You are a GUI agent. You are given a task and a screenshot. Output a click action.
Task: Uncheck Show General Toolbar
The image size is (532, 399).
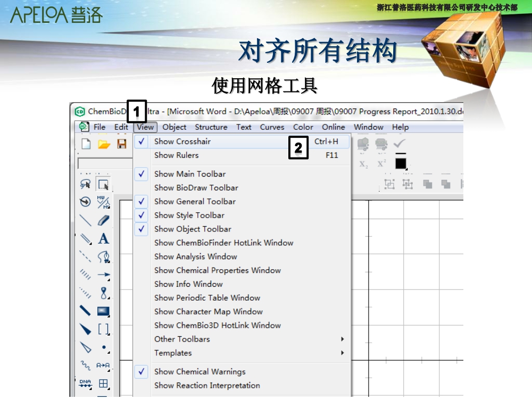tap(242, 202)
